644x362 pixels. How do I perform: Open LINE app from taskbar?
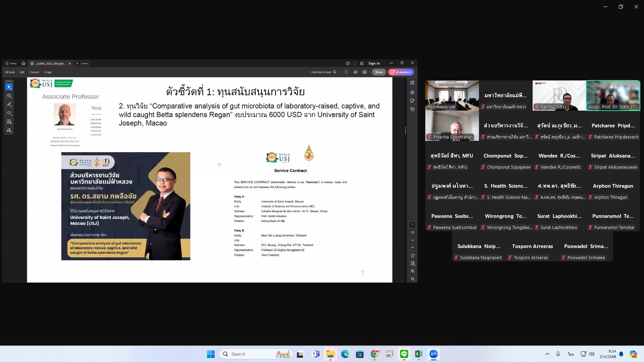tap(404, 354)
